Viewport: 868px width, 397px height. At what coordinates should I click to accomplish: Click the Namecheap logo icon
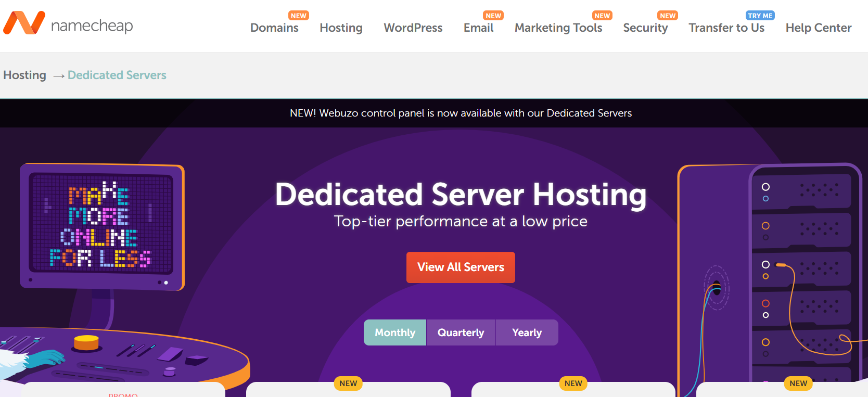(x=24, y=23)
